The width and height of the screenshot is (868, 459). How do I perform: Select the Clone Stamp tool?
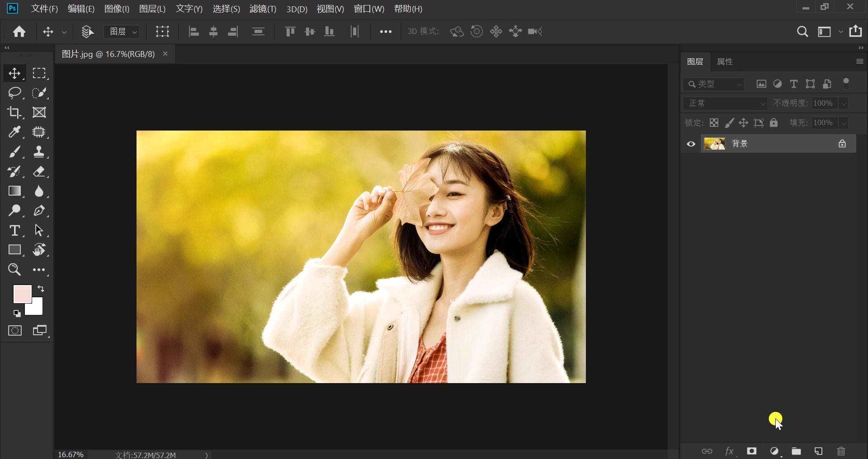click(39, 152)
